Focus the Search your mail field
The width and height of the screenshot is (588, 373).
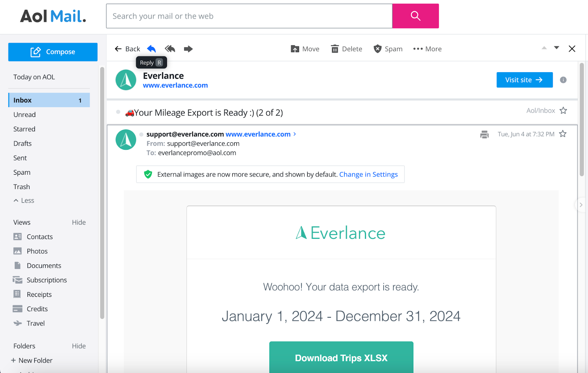(249, 16)
